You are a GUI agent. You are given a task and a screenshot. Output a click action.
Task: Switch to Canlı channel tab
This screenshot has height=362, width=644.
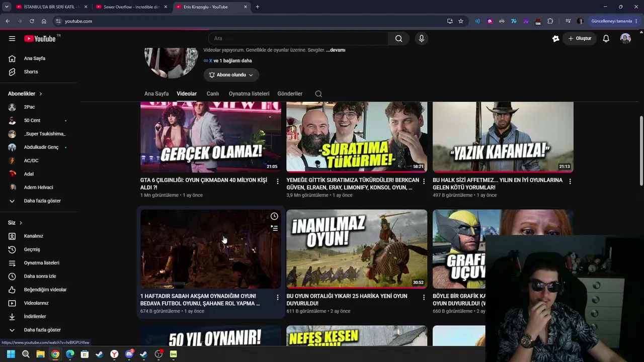(213, 94)
